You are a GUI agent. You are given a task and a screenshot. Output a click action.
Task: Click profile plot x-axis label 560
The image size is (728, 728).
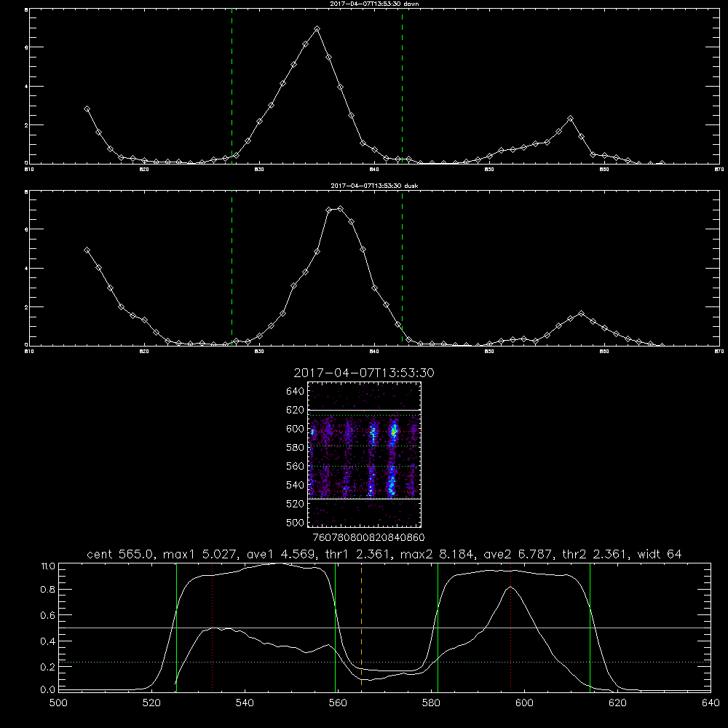click(x=338, y=703)
